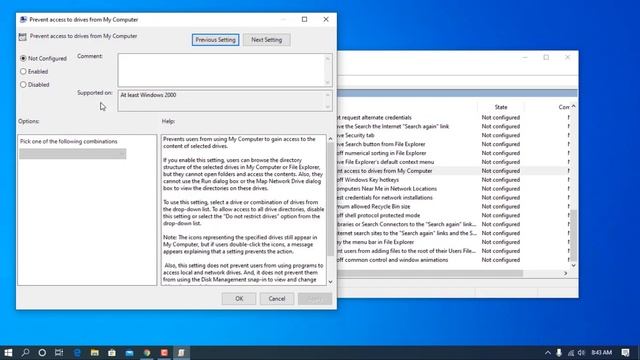Click in the Comment text box

coord(225,70)
